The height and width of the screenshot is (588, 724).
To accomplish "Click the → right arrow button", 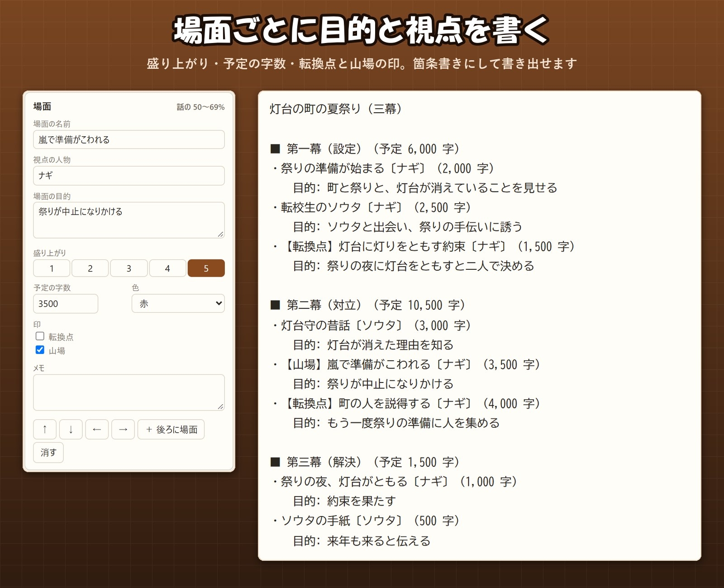I will tap(123, 429).
